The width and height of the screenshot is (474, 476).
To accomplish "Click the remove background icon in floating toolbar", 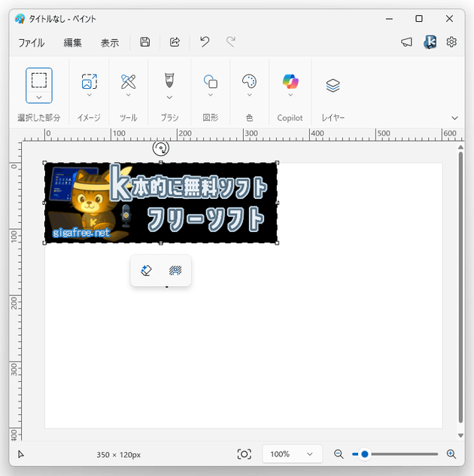I will click(x=175, y=270).
